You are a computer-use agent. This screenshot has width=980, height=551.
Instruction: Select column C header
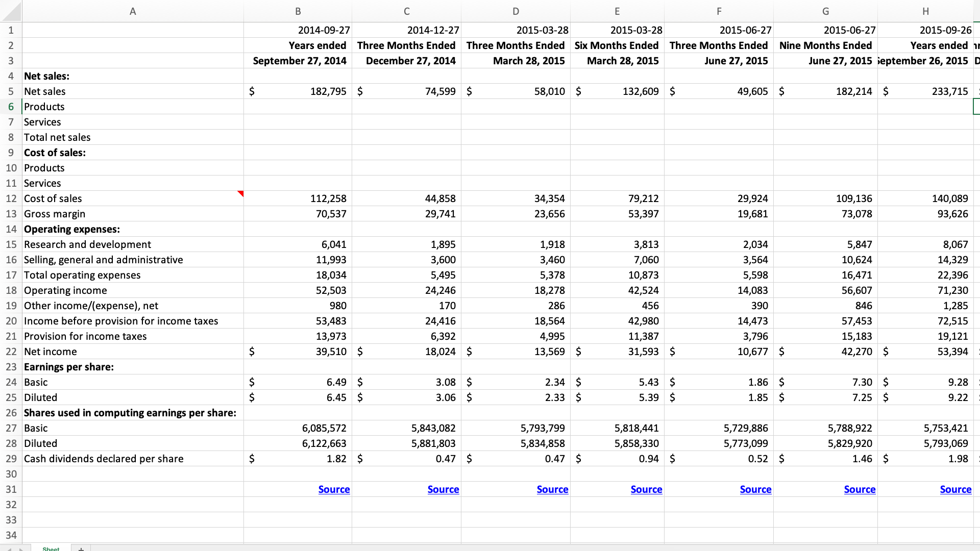(x=406, y=11)
